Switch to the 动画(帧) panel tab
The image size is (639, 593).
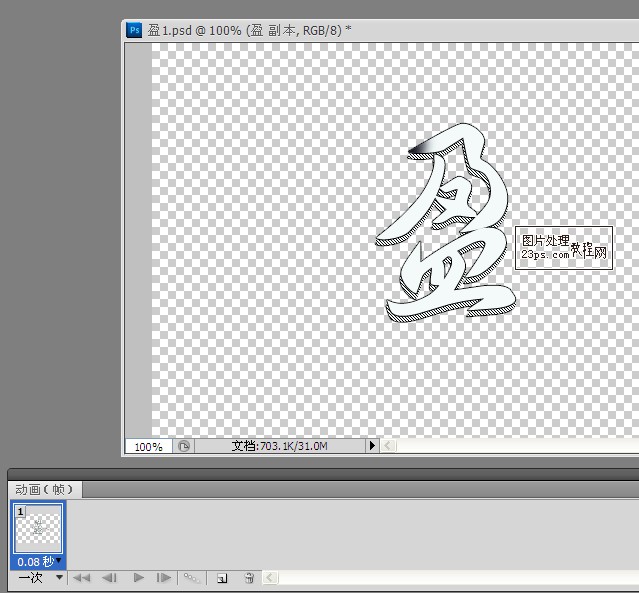click(44, 489)
